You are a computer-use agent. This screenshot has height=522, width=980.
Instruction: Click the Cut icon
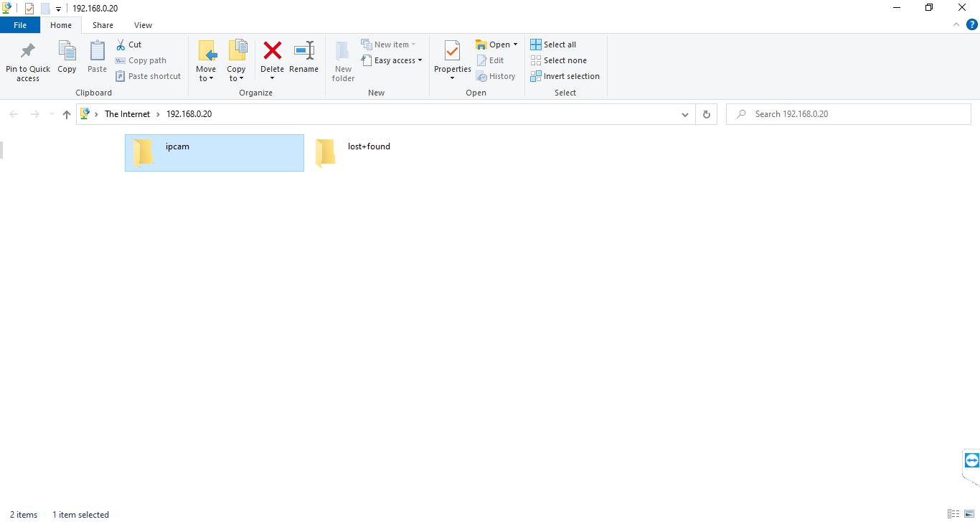coord(121,44)
